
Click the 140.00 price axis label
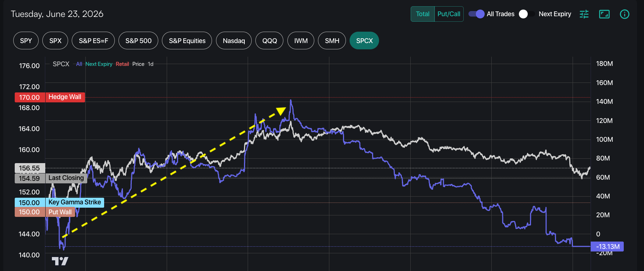click(29, 255)
